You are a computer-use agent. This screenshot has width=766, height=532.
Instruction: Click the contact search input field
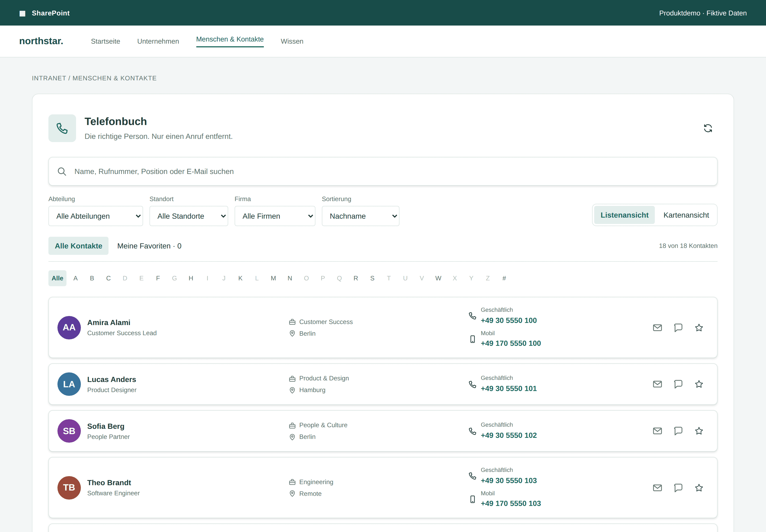tap(383, 171)
